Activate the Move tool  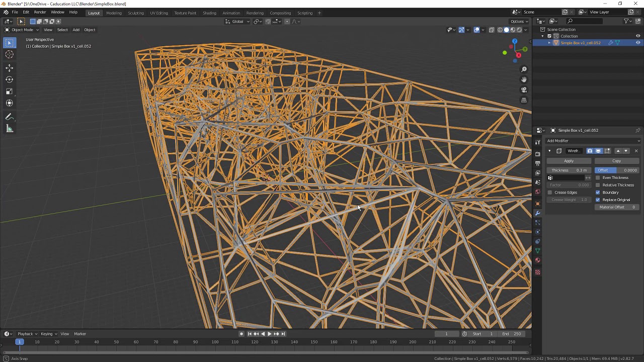point(9,68)
